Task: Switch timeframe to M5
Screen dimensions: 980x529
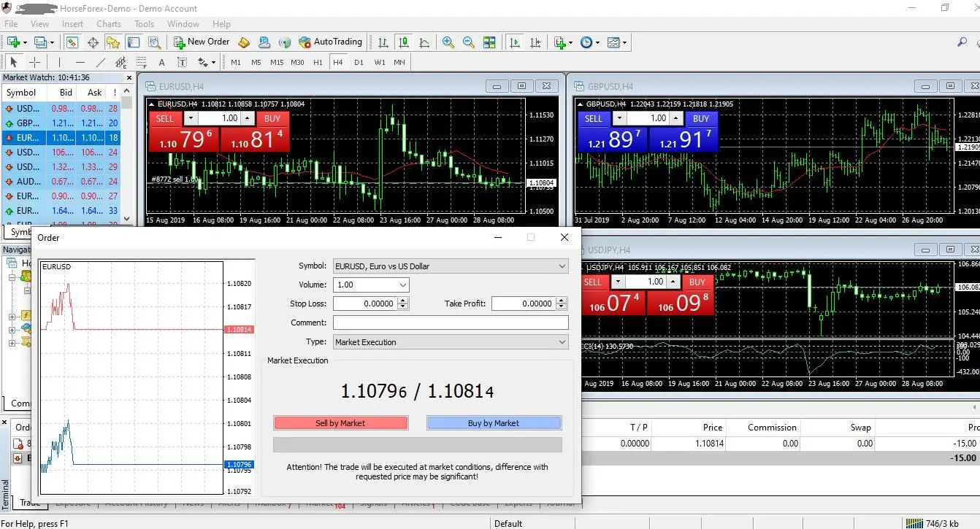Action: click(x=256, y=62)
